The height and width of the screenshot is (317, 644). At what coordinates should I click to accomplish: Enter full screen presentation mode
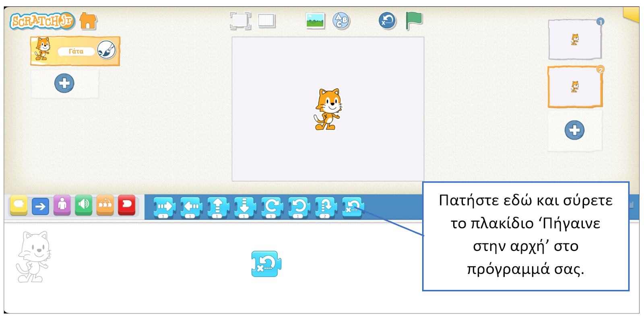point(240,21)
